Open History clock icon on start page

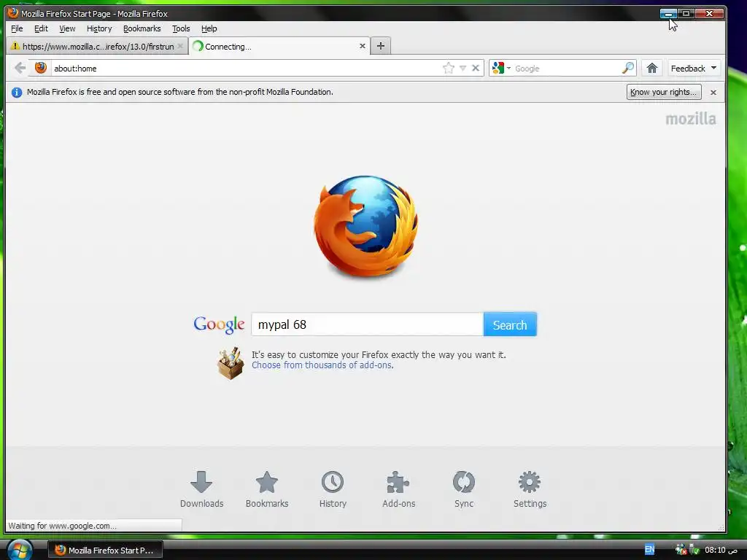[x=333, y=489]
